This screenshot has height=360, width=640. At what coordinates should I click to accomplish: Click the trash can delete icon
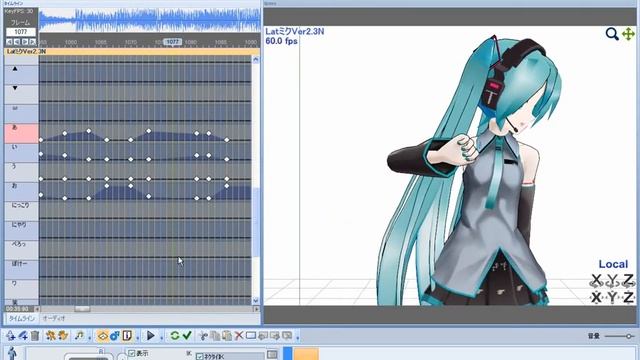35,336
